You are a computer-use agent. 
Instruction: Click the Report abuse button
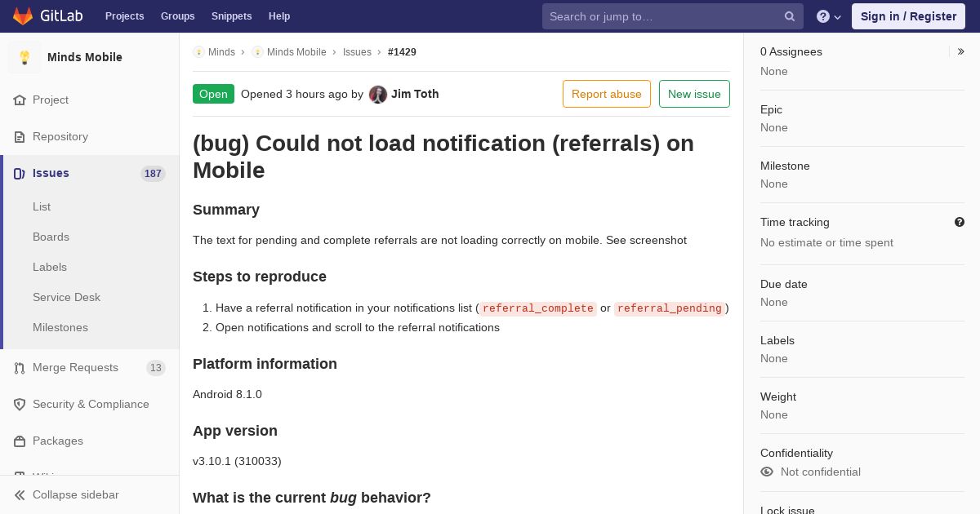pyautogui.click(x=607, y=94)
